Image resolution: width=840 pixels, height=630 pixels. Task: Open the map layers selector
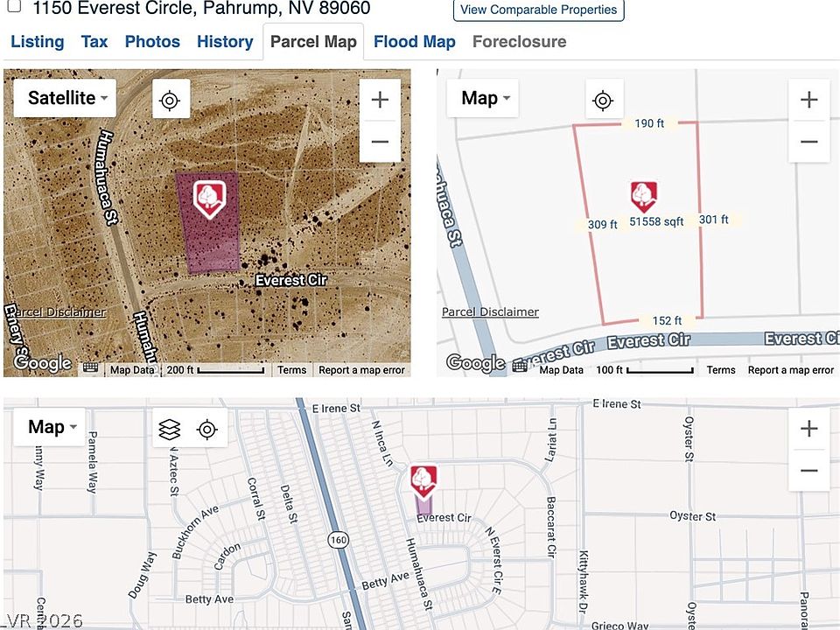pos(169,429)
